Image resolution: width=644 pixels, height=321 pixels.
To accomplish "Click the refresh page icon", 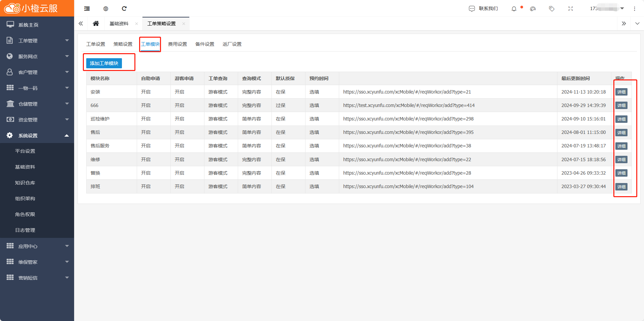I will click(124, 9).
